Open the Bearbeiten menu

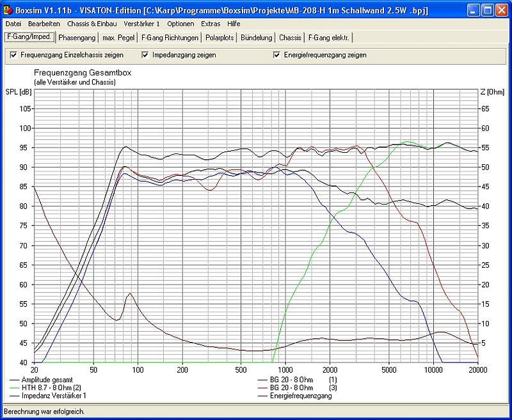click(x=44, y=24)
